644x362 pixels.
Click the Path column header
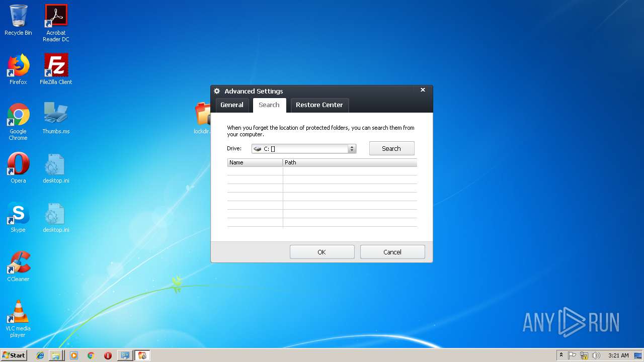click(350, 162)
